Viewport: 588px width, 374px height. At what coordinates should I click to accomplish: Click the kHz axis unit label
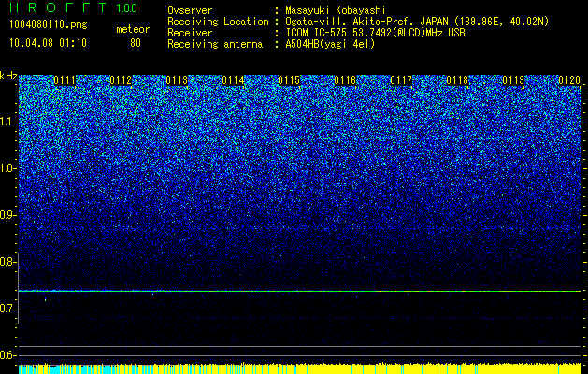pos(8,76)
